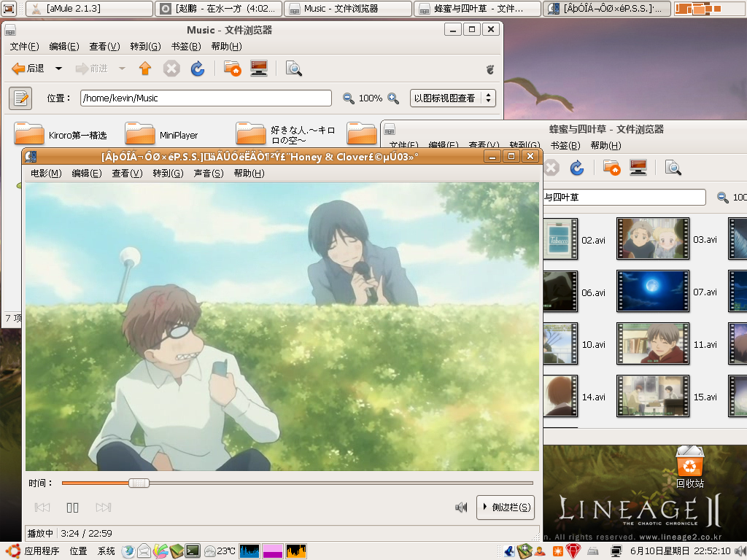Image resolution: width=747 pixels, height=560 pixels.
Task: Open the 回收站 trash icon on desktop
Action: pos(690,467)
